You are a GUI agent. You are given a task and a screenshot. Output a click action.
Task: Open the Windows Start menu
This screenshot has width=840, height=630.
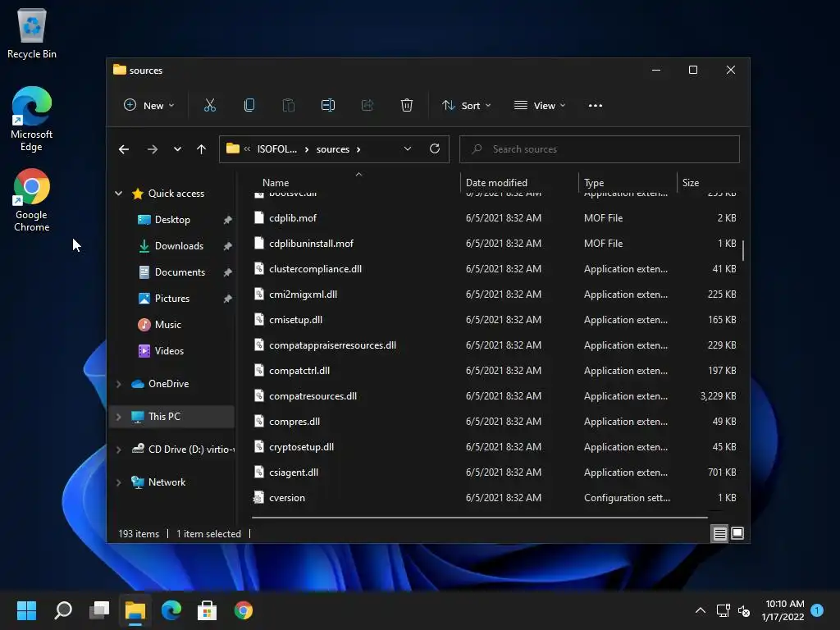[26, 610]
